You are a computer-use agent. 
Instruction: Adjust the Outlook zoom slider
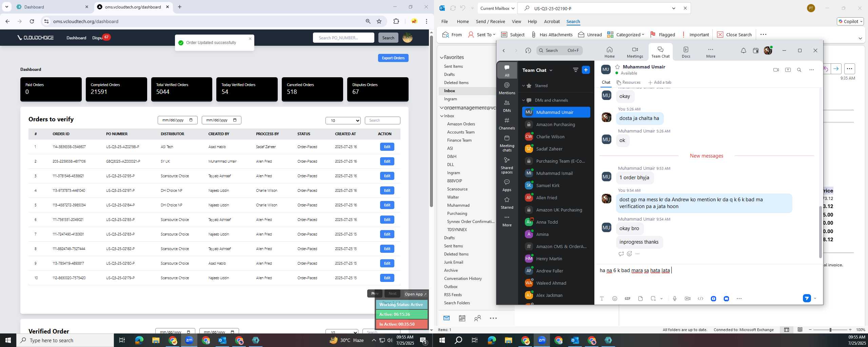coord(830,330)
